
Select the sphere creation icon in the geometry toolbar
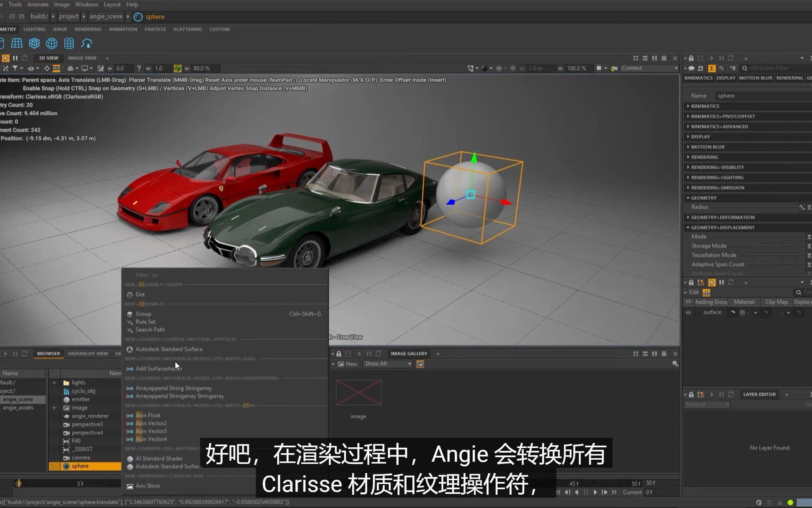[x=51, y=43]
